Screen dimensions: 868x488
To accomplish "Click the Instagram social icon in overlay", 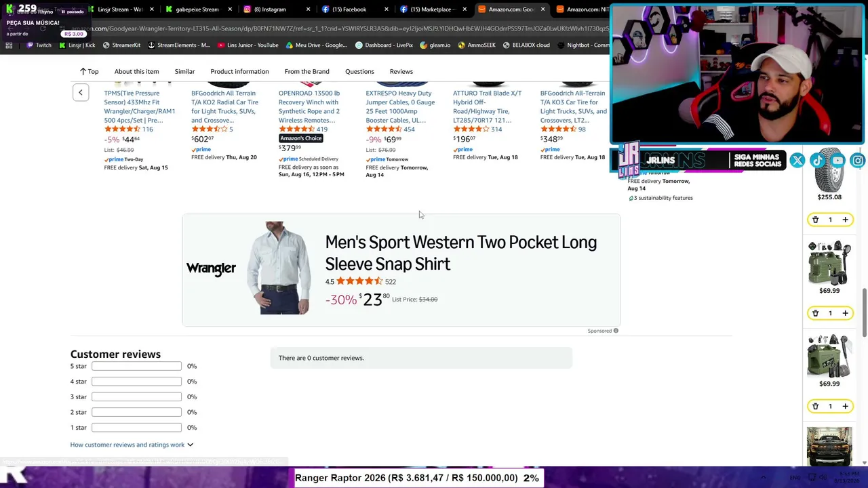I will click(858, 161).
